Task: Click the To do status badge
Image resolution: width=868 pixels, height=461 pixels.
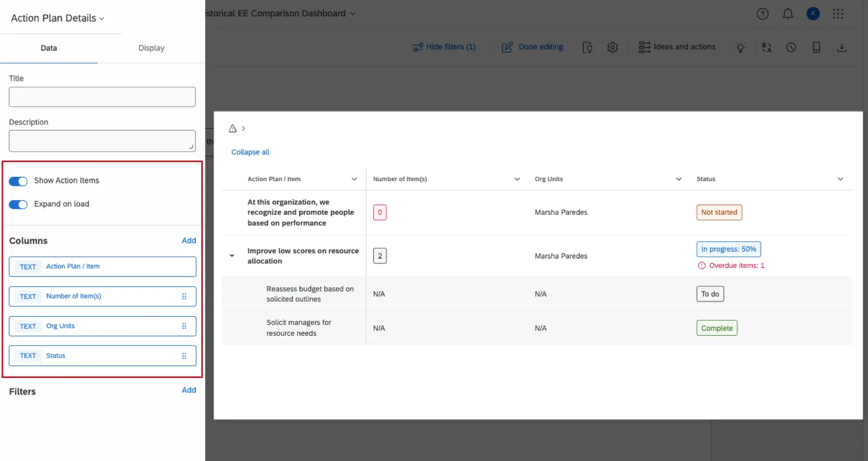Action: [x=710, y=294]
